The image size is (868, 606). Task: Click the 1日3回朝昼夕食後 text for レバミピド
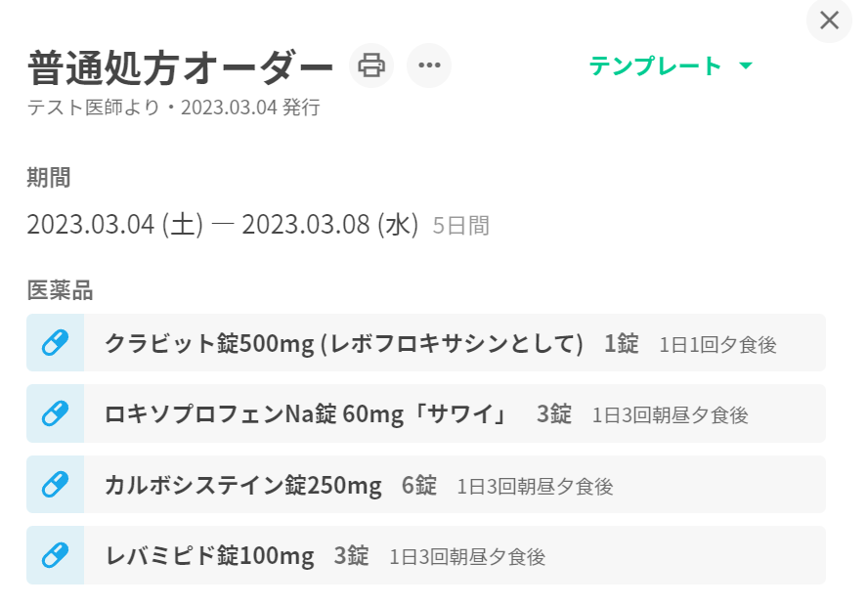[x=467, y=557]
